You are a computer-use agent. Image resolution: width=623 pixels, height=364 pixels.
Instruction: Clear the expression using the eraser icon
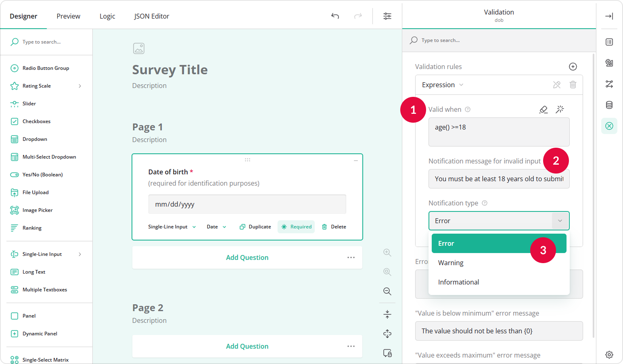click(544, 109)
